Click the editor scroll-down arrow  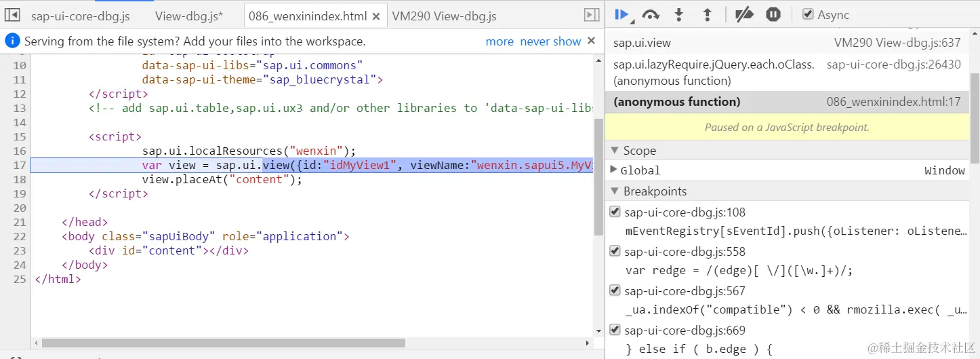[598, 330]
